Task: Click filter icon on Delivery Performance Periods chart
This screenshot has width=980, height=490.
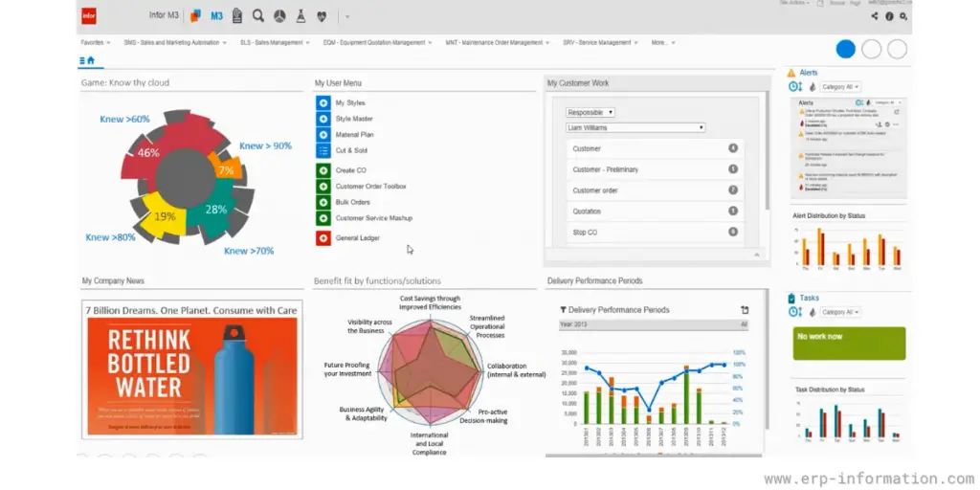Action: point(563,310)
